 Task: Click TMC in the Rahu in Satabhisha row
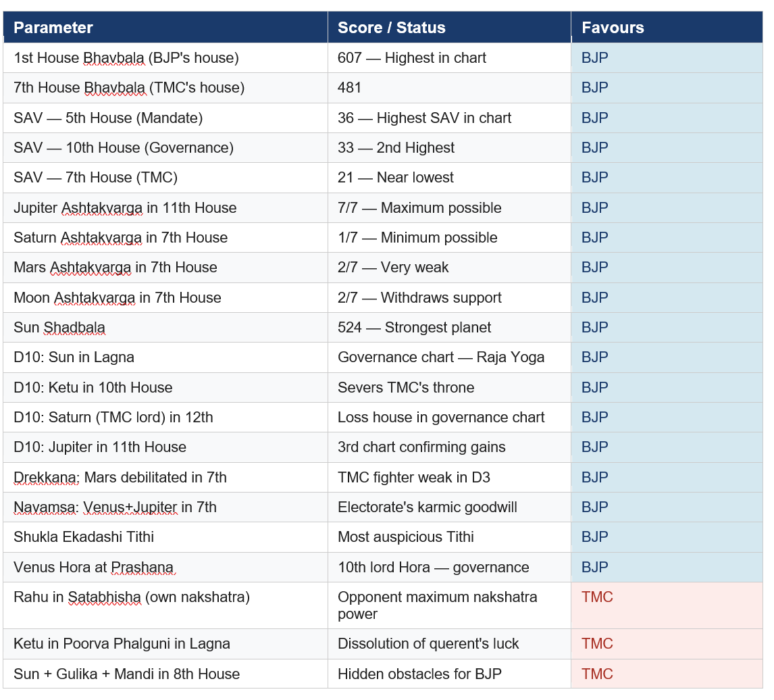click(x=597, y=597)
